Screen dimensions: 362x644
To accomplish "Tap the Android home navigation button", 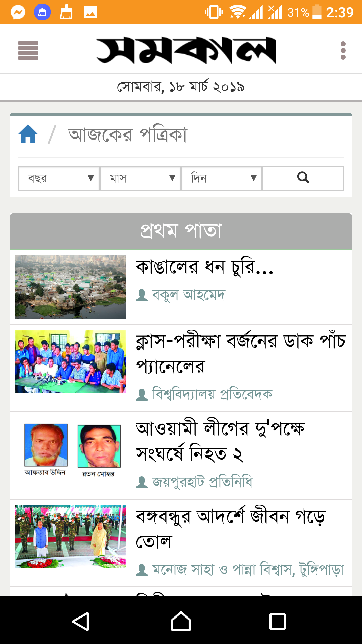I will pyautogui.click(x=181, y=621).
